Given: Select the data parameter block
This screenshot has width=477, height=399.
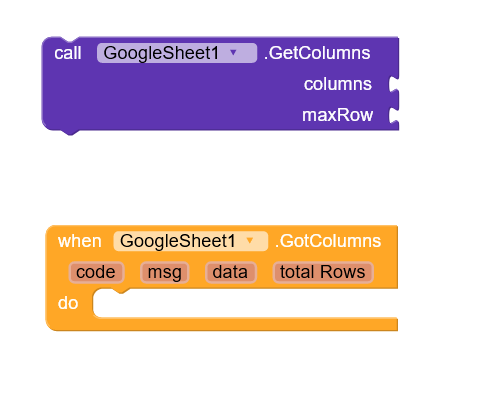Looking at the screenshot, I should point(231,272).
